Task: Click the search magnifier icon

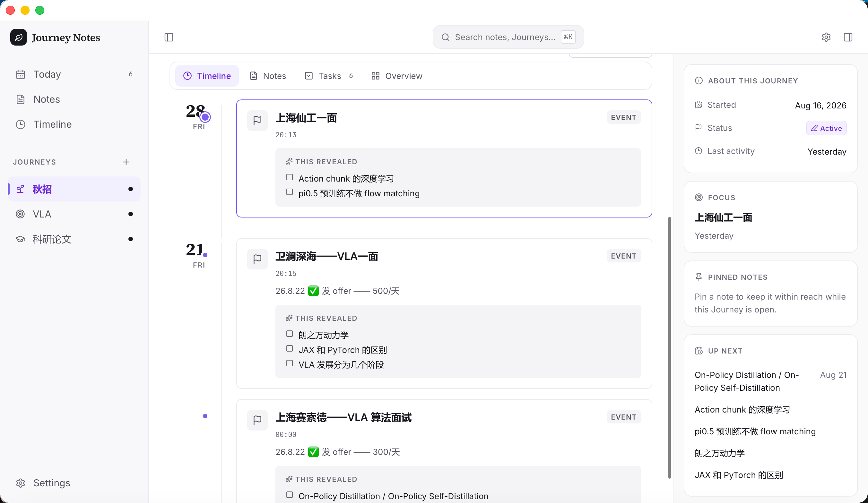Action: click(445, 37)
